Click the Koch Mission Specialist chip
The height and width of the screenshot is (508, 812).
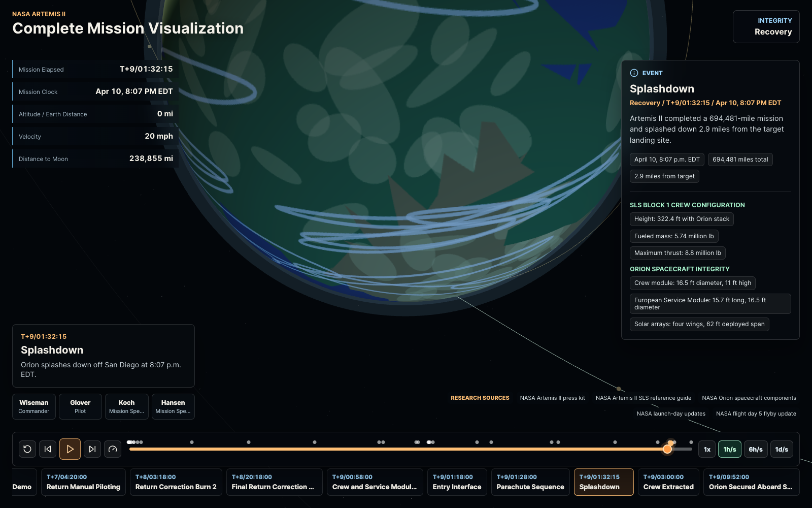(127, 406)
